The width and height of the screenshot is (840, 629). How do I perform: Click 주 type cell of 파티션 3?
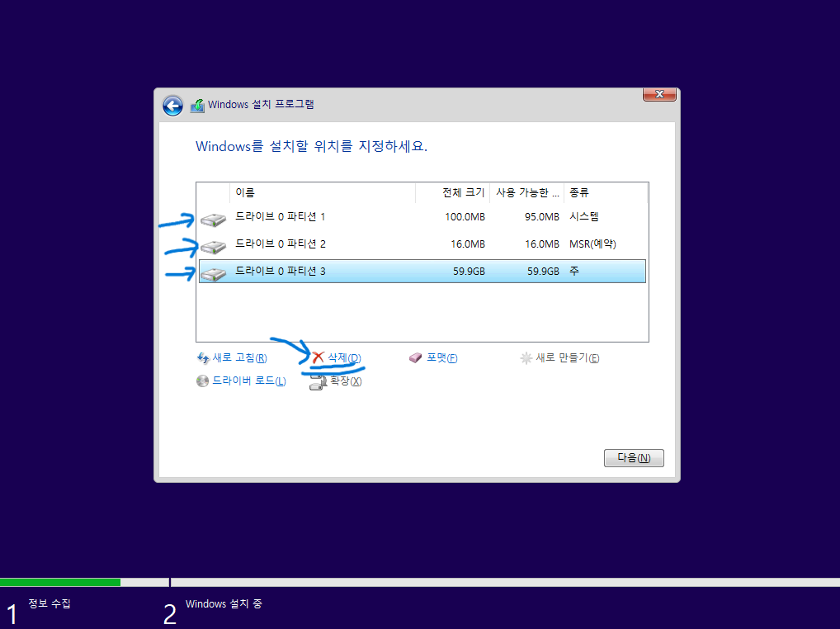point(574,271)
